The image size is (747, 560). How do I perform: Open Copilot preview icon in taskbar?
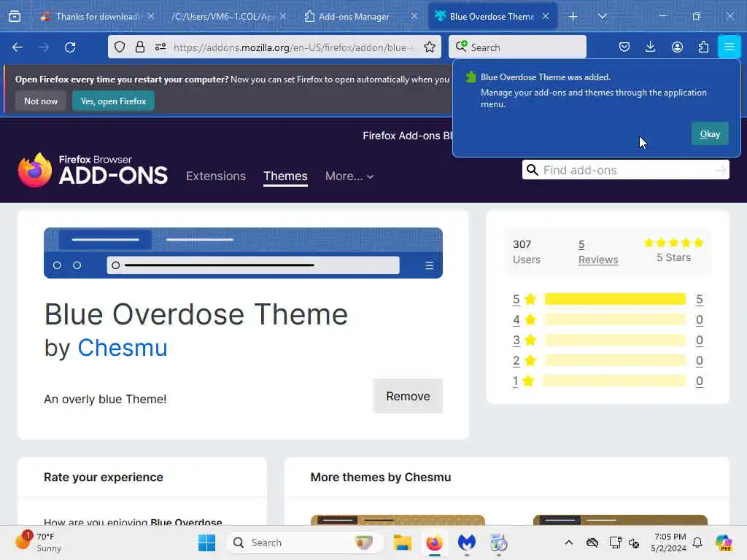(724, 542)
